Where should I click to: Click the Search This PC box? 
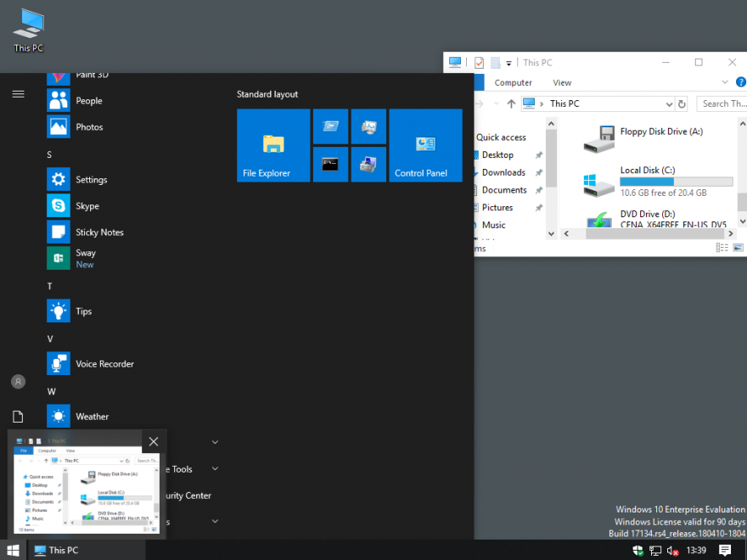pos(722,104)
